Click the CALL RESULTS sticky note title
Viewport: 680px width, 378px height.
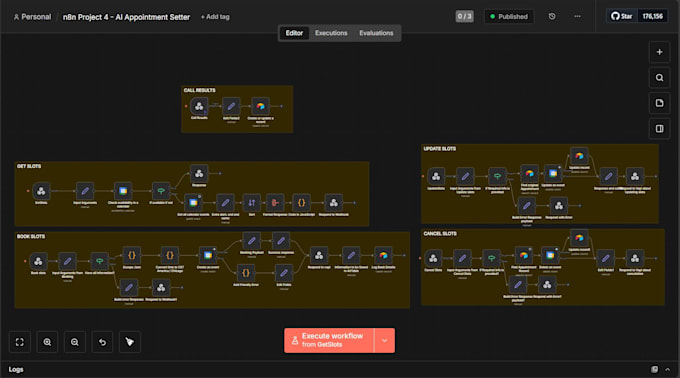coord(199,90)
